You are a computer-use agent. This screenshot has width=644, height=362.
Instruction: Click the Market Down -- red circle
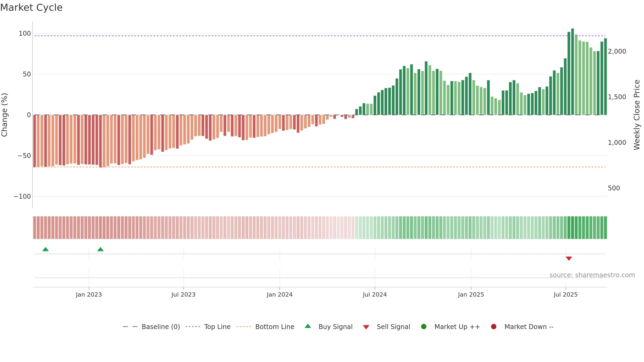point(493,327)
